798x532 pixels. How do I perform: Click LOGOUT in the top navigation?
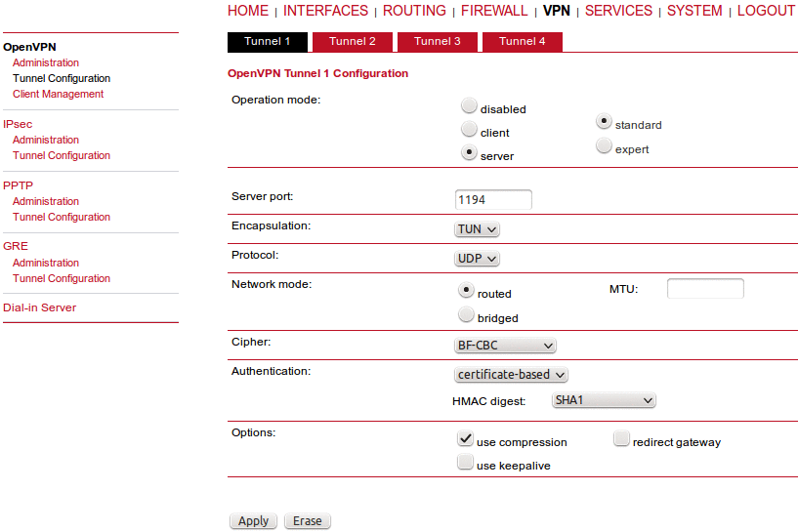click(766, 11)
